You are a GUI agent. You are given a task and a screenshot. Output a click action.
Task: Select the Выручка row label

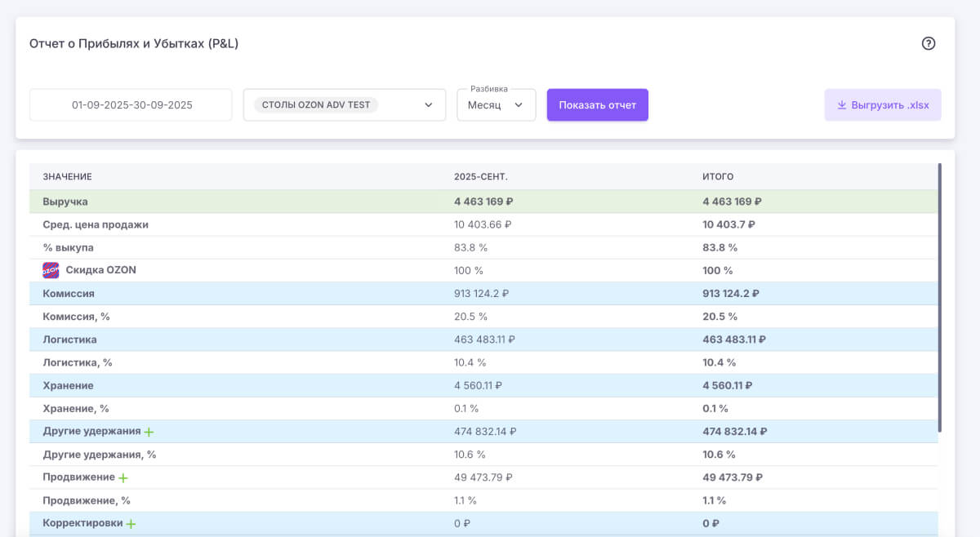(x=65, y=202)
